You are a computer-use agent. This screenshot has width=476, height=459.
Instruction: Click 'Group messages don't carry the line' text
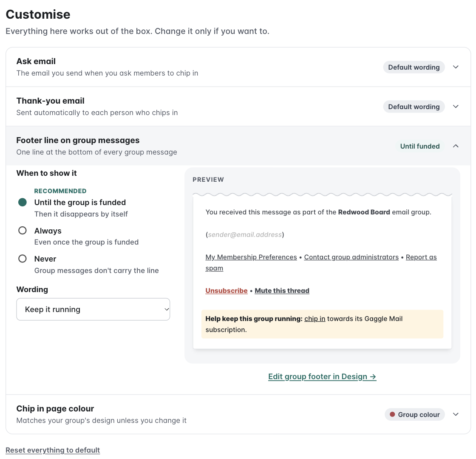[96, 270]
